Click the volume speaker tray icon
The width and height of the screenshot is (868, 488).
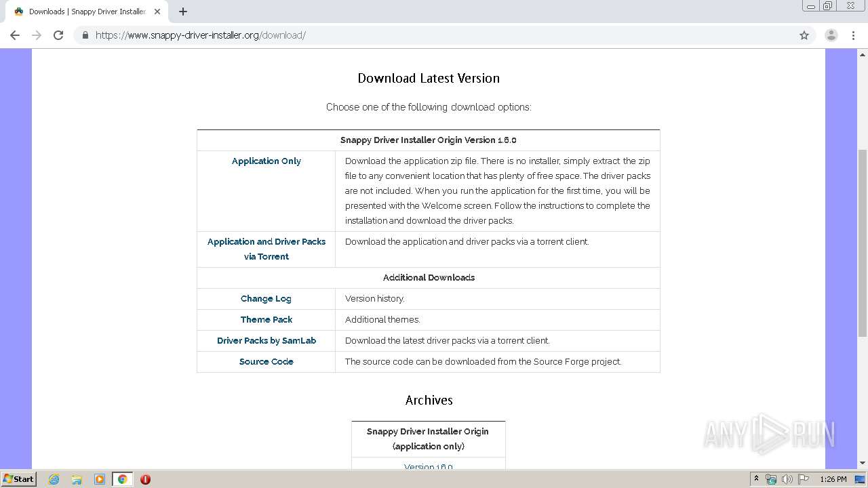(x=787, y=479)
